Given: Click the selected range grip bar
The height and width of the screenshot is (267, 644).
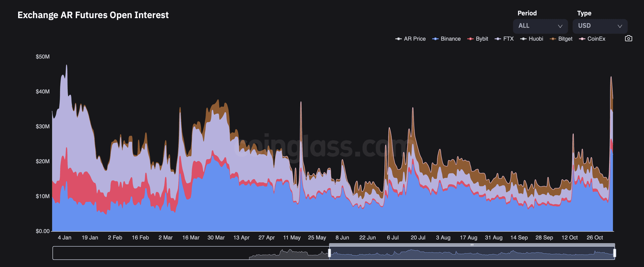Looking at the screenshot, I should 472,245.
